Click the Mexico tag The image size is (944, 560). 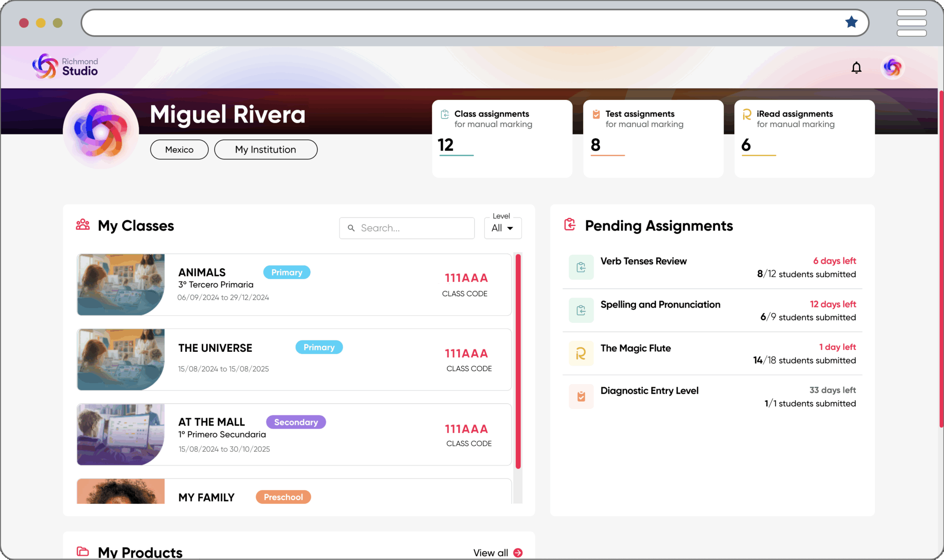(x=179, y=149)
